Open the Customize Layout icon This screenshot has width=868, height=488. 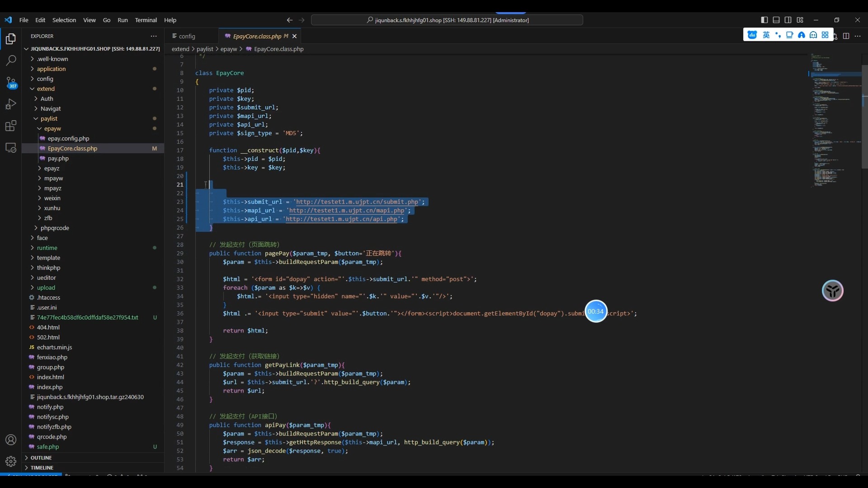point(800,20)
